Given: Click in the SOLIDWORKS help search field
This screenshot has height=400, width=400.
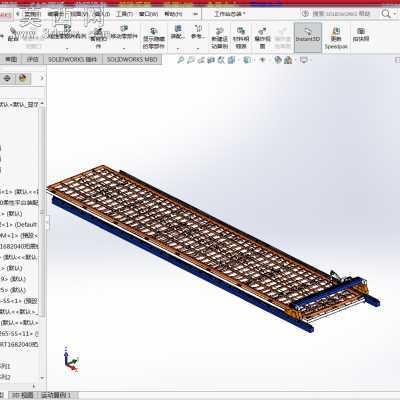Looking at the screenshot, I should (x=341, y=14).
